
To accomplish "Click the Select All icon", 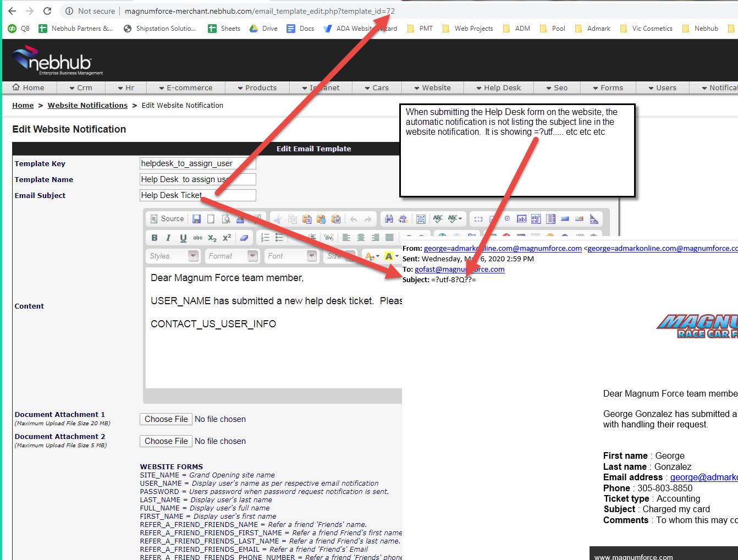I will (x=421, y=219).
